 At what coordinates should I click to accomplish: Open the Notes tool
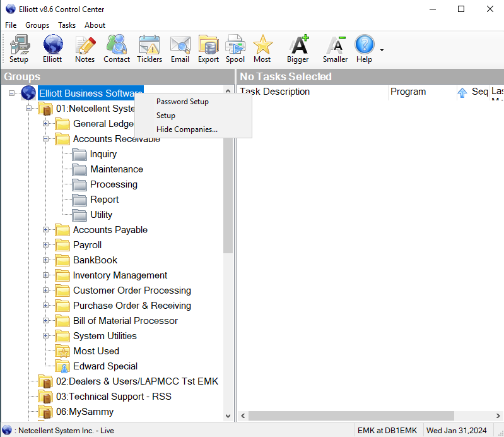point(85,49)
